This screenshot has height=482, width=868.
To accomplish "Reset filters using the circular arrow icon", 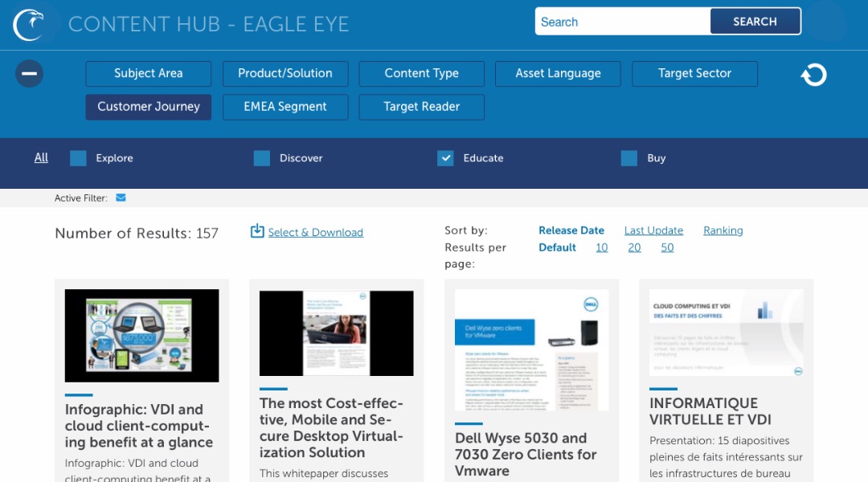I will [x=813, y=75].
